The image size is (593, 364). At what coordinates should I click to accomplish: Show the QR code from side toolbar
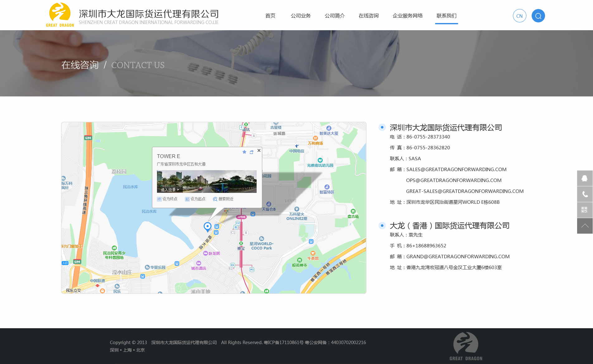pyautogui.click(x=585, y=210)
